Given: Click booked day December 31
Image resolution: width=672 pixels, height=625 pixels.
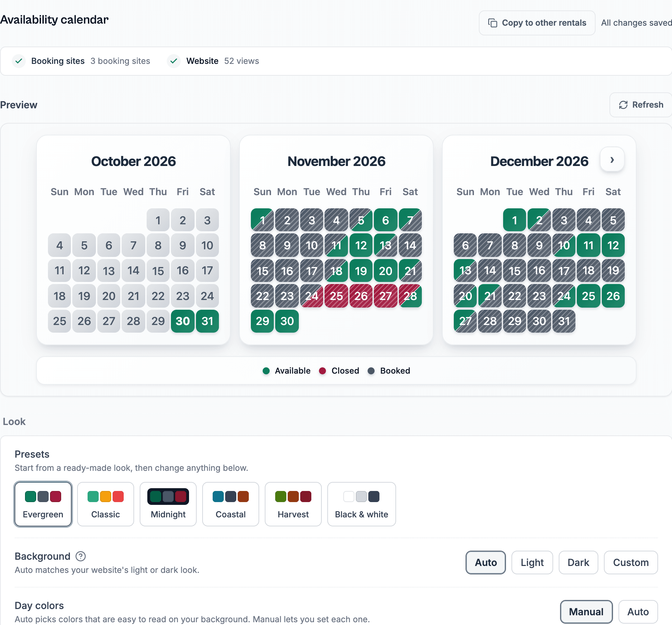Looking at the screenshot, I should click(564, 321).
